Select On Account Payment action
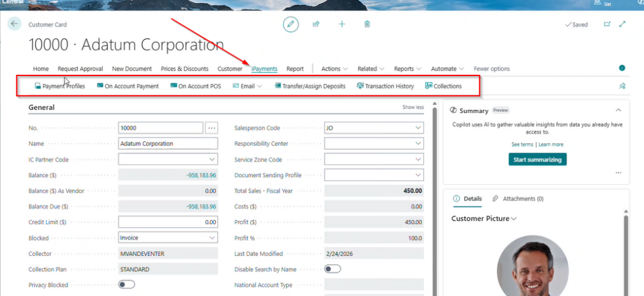This screenshot has width=644, height=296. pyautogui.click(x=128, y=86)
